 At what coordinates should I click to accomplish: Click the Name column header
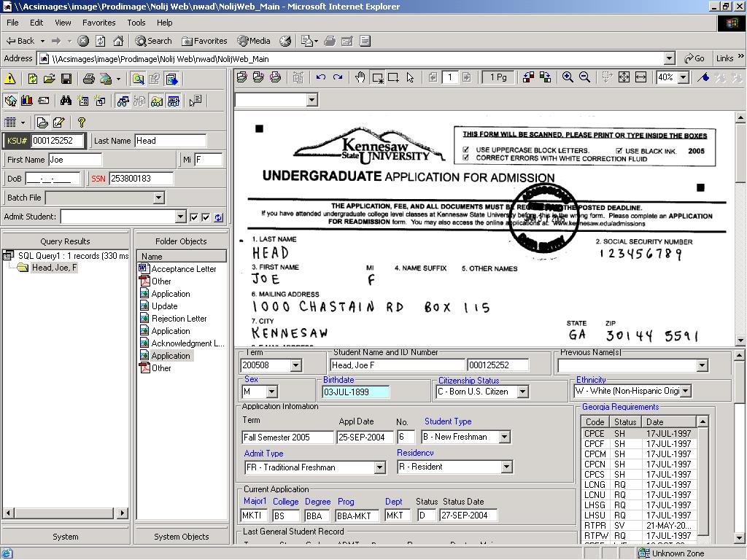pos(181,256)
